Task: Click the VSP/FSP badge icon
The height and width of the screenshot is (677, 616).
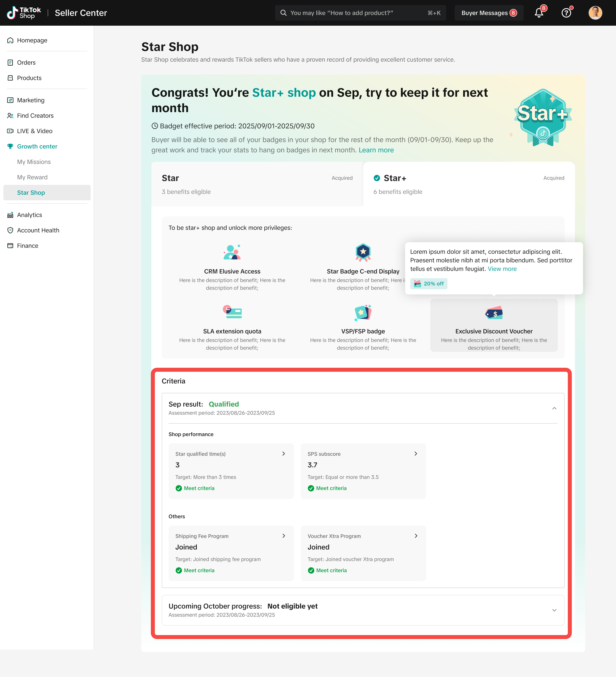Action: point(363,313)
